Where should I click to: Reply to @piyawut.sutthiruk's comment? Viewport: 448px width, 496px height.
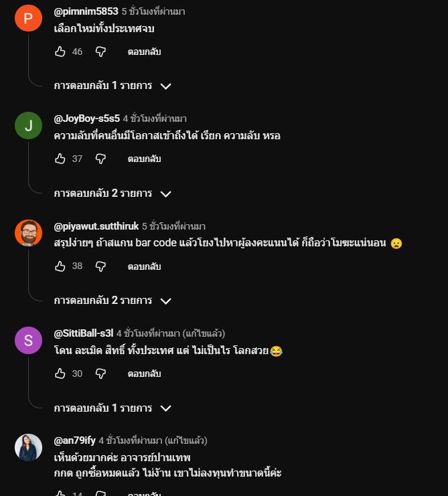click(144, 266)
